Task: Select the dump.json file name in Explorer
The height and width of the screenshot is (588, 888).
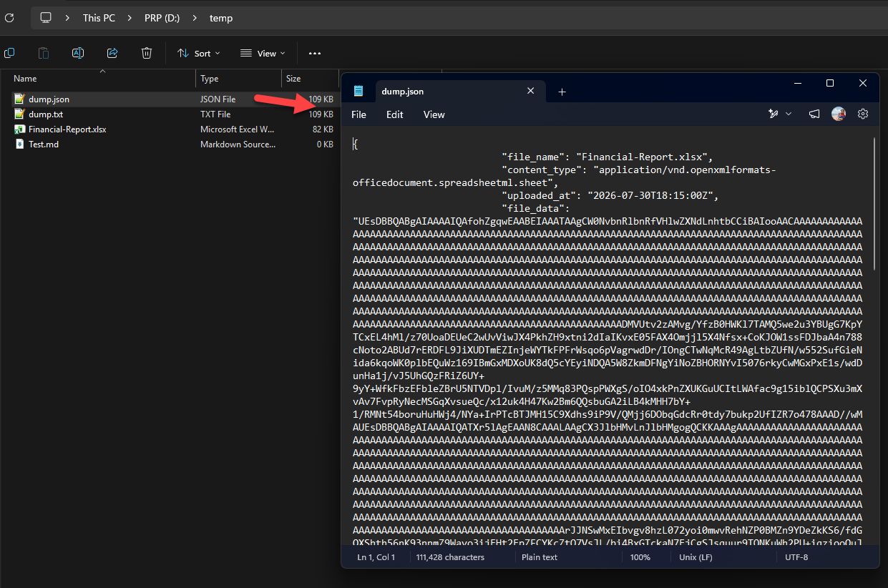Action: click(x=49, y=99)
